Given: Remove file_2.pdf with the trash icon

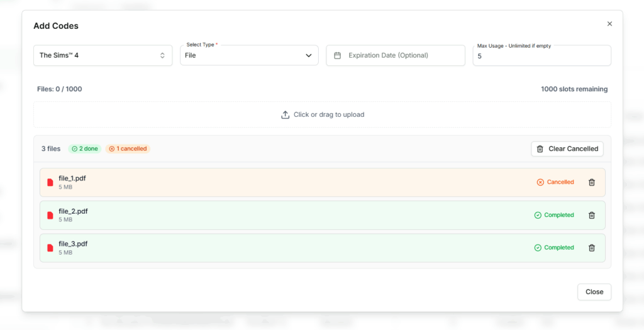Looking at the screenshot, I should click(591, 215).
